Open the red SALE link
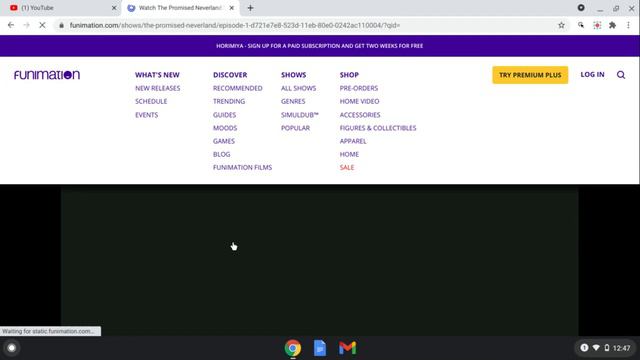The width and height of the screenshot is (640, 360). (x=347, y=167)
